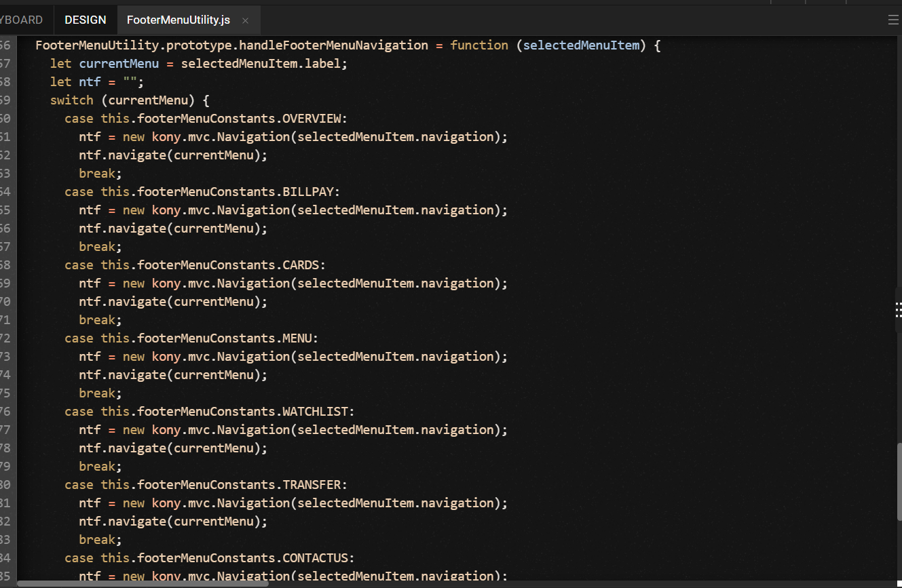Open the hamburger menu at top right
The image size is (902, 588).
(x=893, y=20)
